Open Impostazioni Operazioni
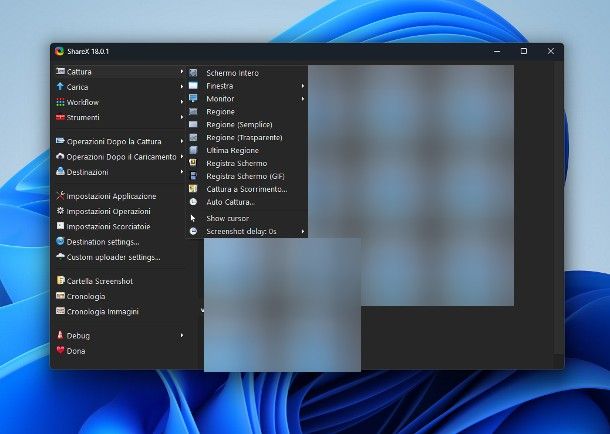 (108, 211)
